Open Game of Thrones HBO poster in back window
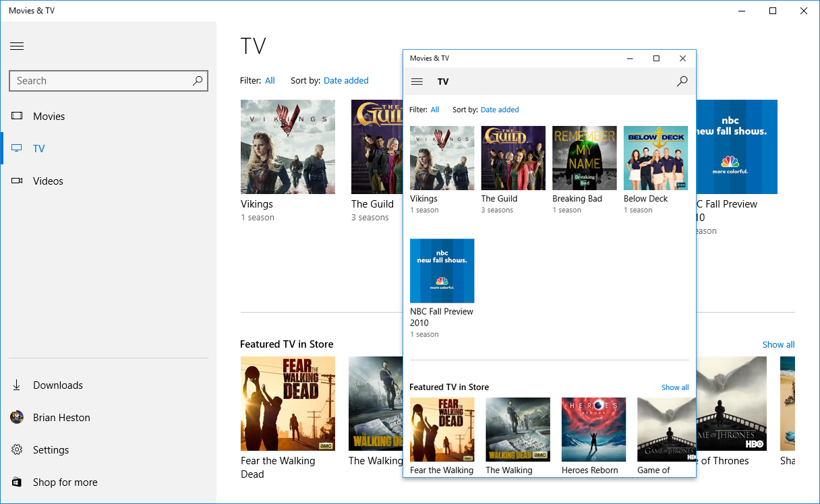The image size is (820, 504). [x=732, y=404]
